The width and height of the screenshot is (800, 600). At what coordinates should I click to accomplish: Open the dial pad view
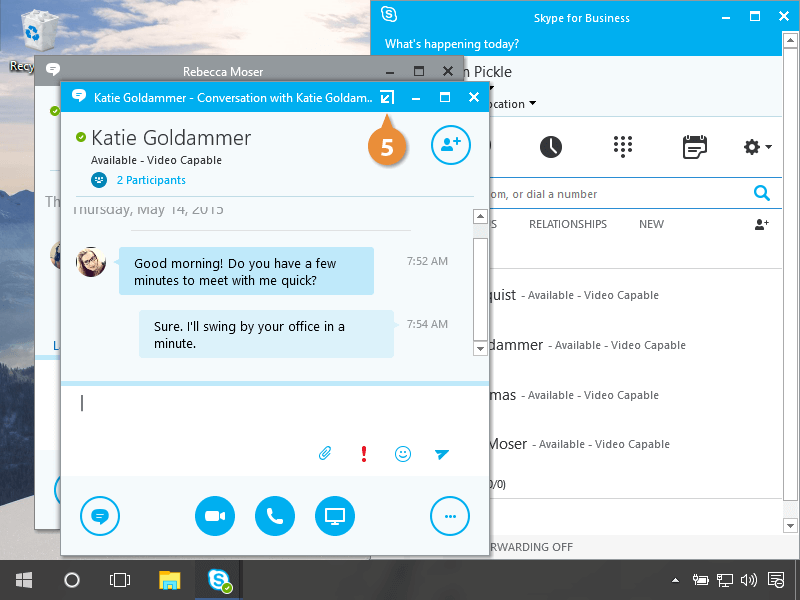(623, 147)
